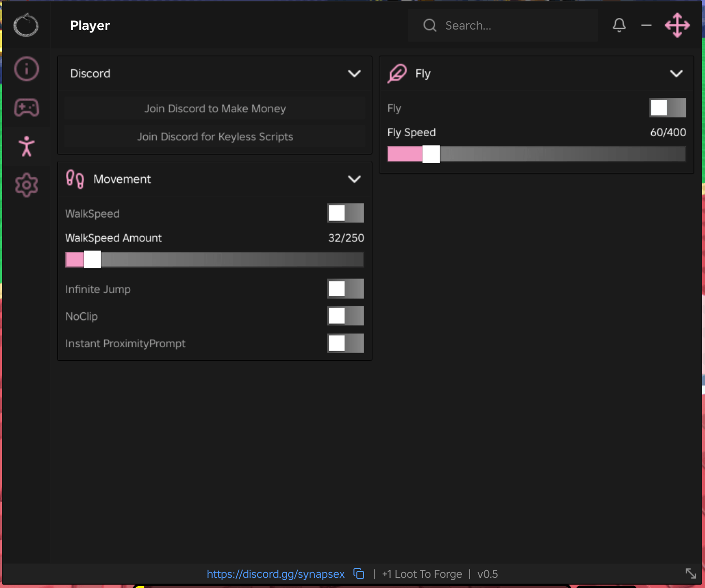Screen dimensions: 705x588
Task: Collapse the Movement section chevron
Action: coord(354,179)
